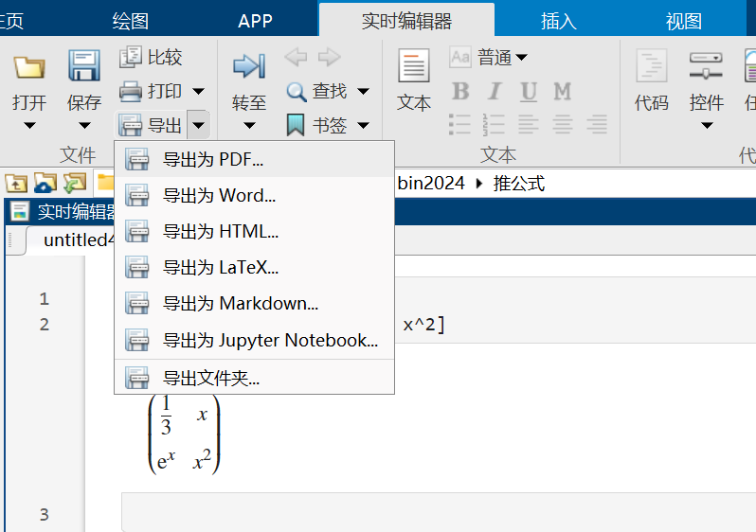Select 导出为 Word... menu item
The image size is (756, 532).
point(254,196)
